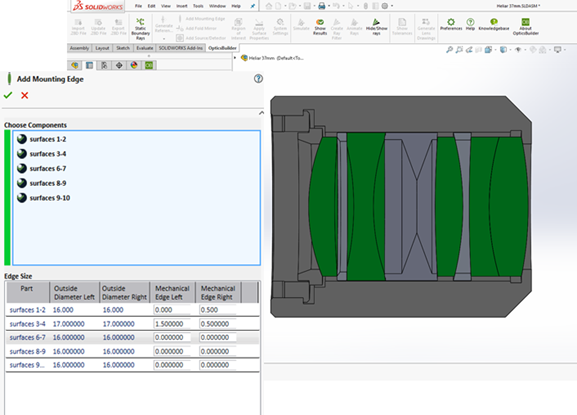
Task: Click Generate Lens Drawings
Action: click(x=426, y=29)
